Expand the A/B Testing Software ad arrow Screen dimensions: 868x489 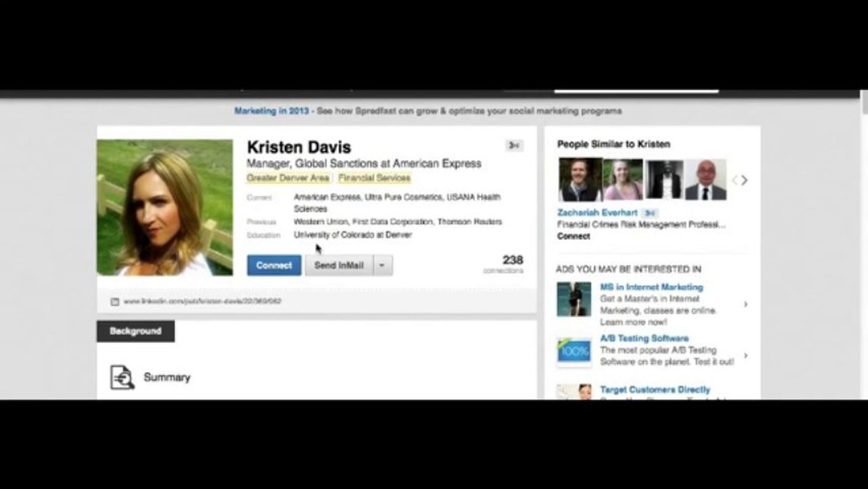[745, 355]
